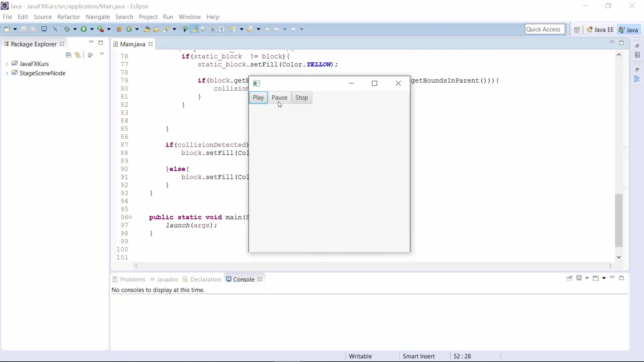Open the Source menu

pos(43,17)
